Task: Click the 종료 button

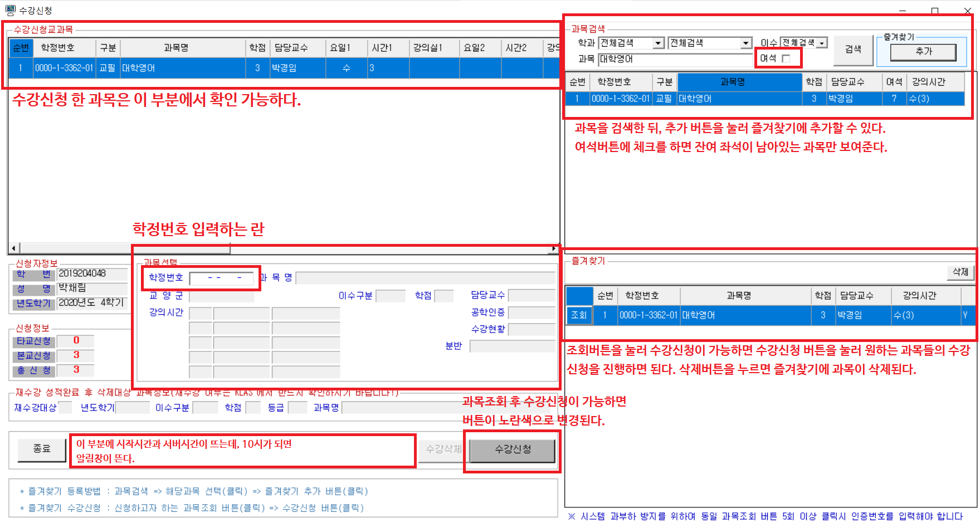Action: pyautogui.click(x=42, y=449)
